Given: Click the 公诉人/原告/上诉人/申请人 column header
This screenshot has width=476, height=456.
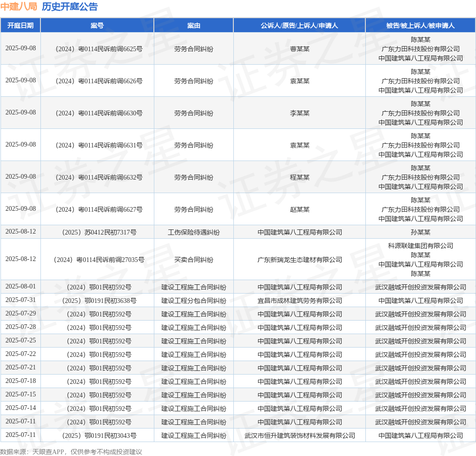Looking at the screenshot, I should click(299, 26).
